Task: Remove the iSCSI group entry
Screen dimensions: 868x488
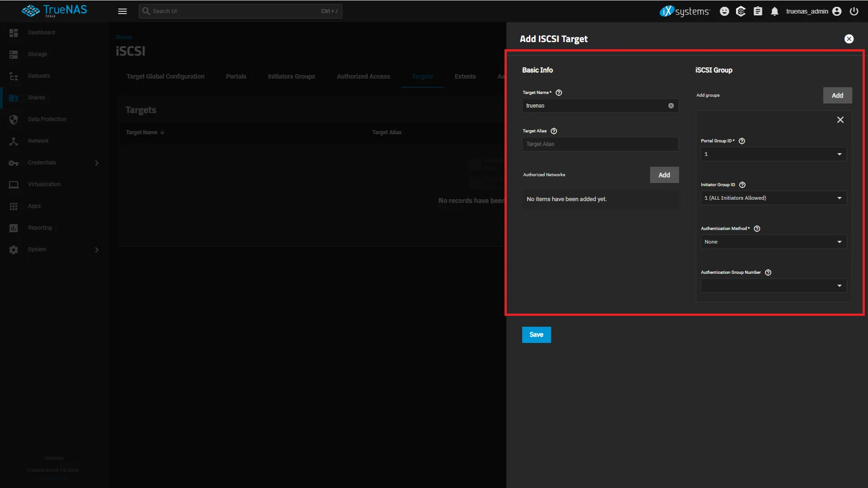Action: pyautogui.click(x=840, y=120)
